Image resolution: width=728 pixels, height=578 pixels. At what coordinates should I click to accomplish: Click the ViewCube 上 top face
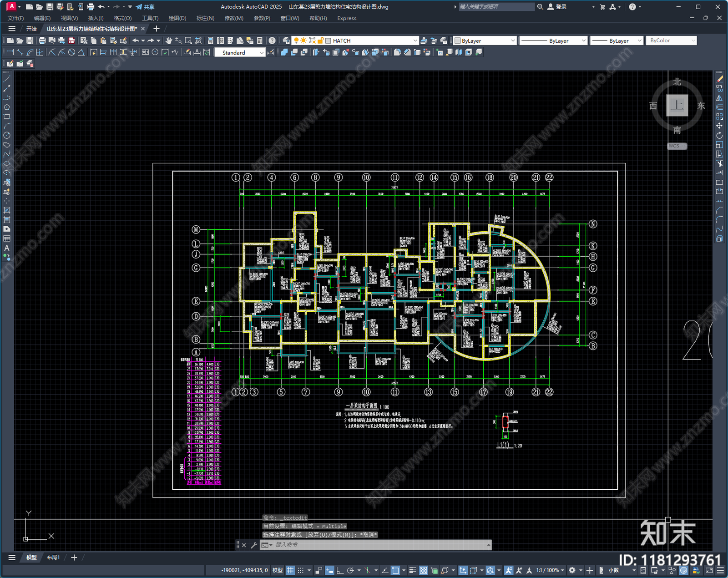[677, 106]
